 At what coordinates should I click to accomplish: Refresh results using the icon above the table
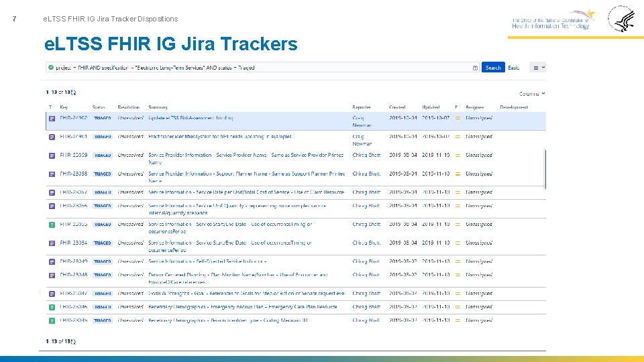[73, 93]
